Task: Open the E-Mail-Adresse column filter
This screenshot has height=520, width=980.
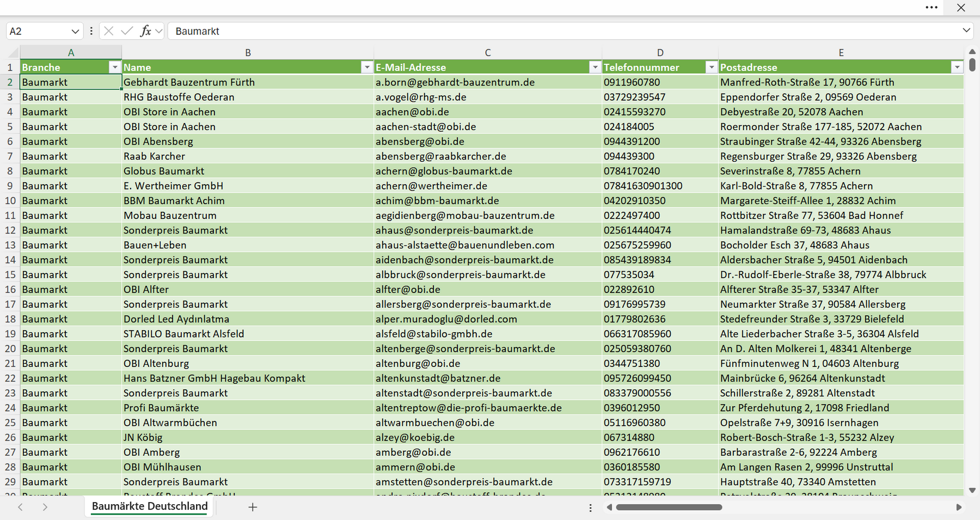Action: pos(595,67)
